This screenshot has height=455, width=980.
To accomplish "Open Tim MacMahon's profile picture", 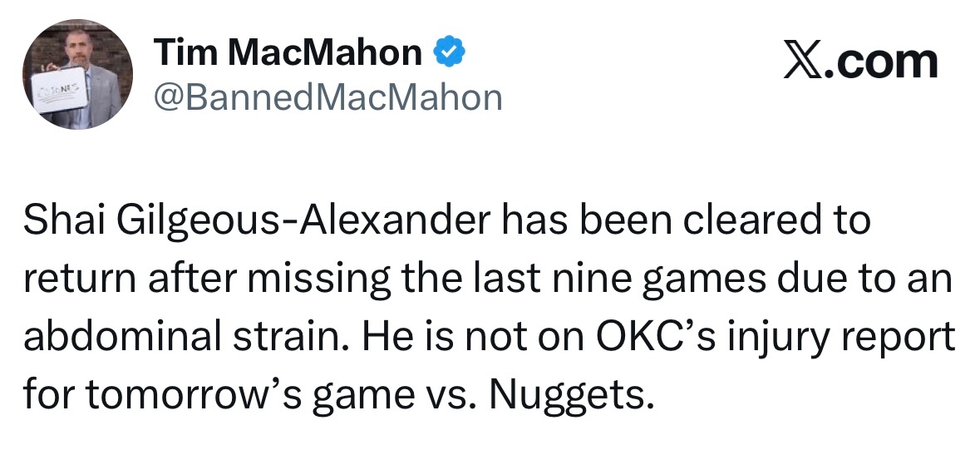I will click(x=77, y=74).
